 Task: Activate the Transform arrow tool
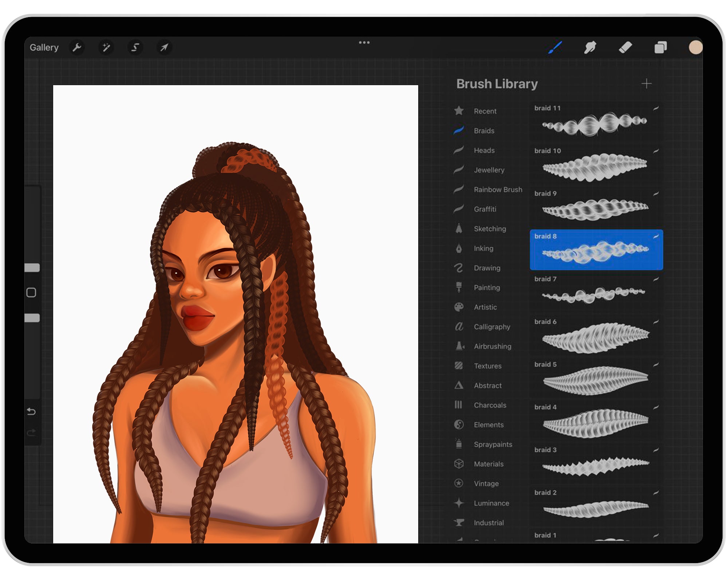pyautogui.click(x=164, y=47)
